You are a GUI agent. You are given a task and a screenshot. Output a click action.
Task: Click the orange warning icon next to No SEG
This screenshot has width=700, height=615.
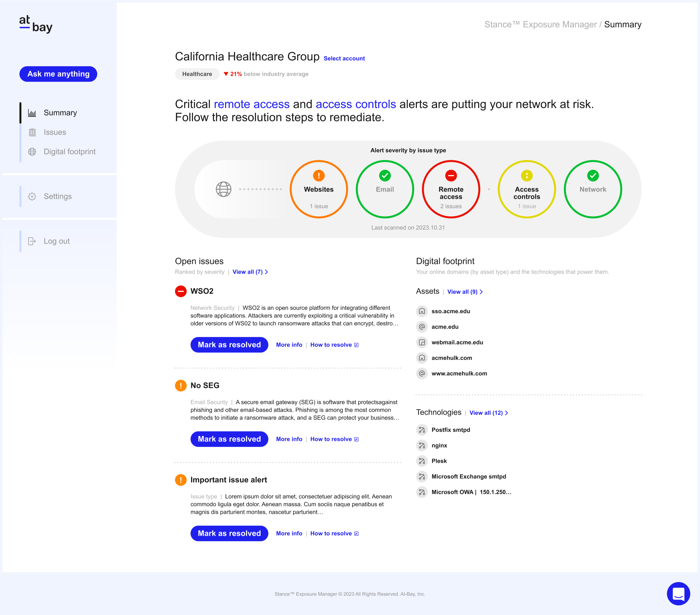[x=181, y=386]
